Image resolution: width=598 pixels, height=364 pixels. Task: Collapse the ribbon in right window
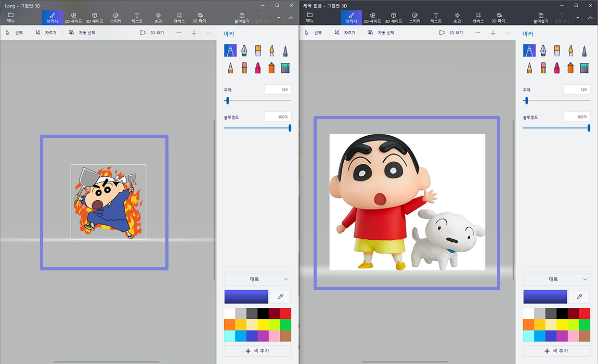[590, 18]
